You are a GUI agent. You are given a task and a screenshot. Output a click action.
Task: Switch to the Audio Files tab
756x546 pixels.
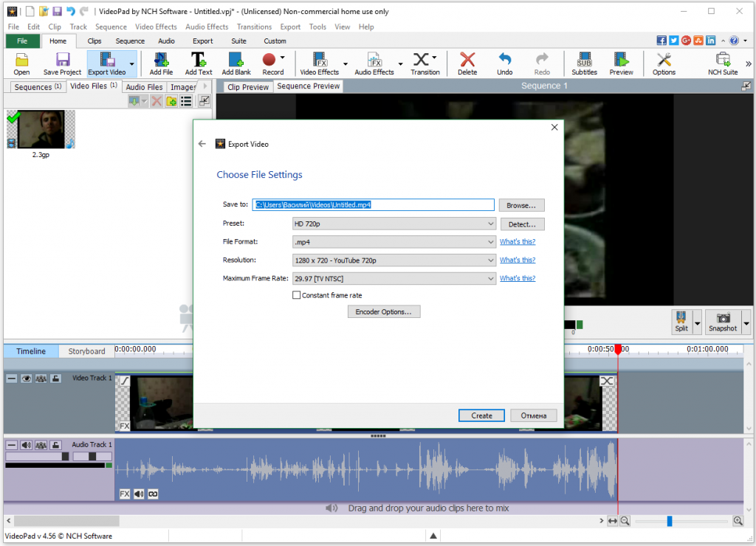point(144,87)
